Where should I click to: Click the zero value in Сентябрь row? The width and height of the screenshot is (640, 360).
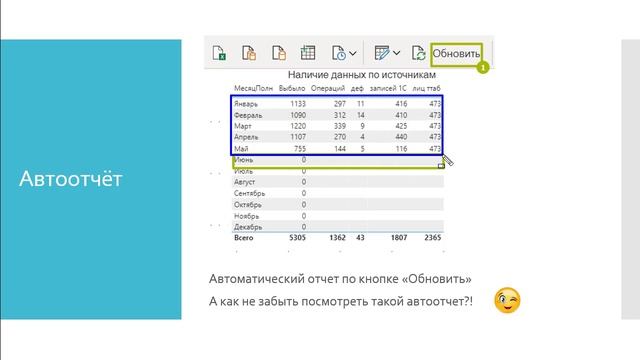[304, 193]
